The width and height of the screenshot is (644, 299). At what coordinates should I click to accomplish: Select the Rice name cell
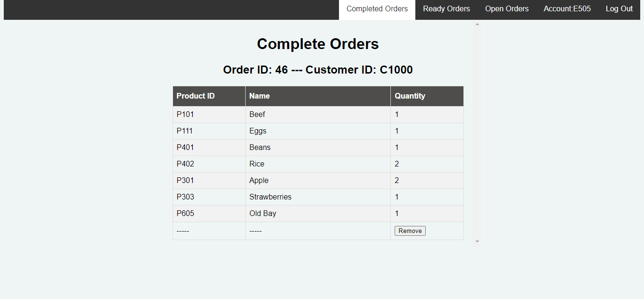coord(318,164)
